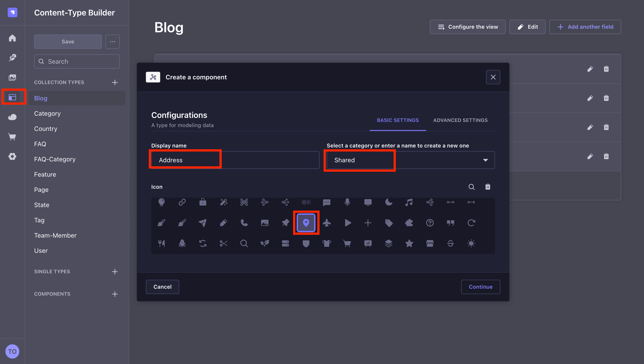Add a new collection type
This screenshot has height=364, width=644.
(x=115, y=82)
